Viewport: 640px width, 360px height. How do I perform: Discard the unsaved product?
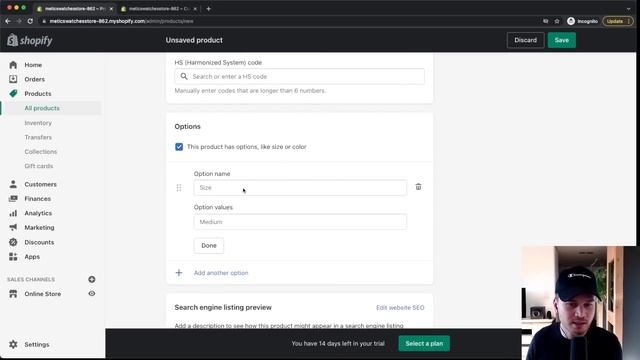pos(525,40)
